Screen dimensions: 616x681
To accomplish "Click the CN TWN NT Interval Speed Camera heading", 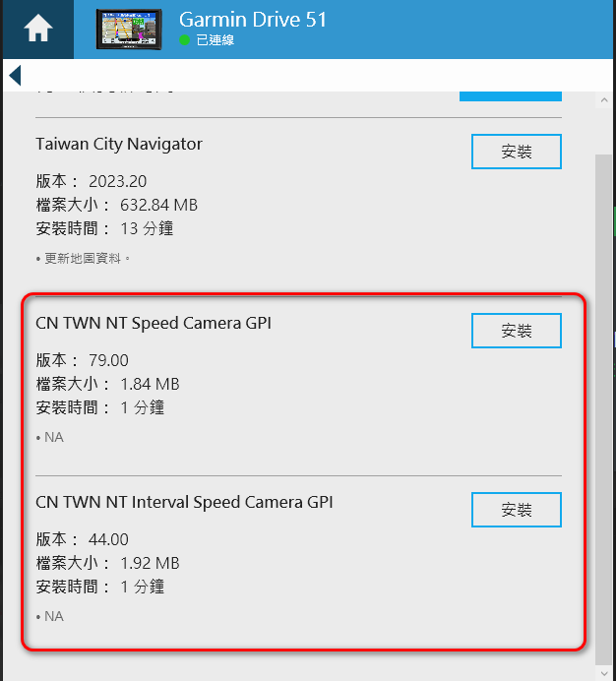I will coord(184,502).
